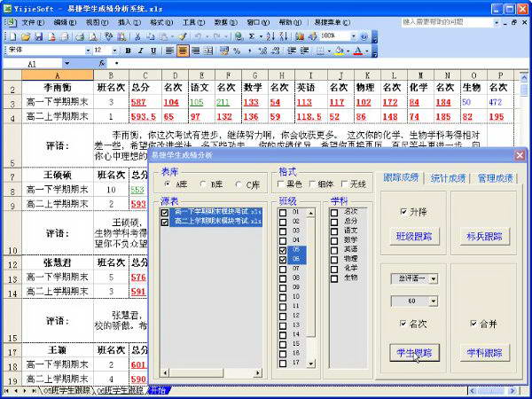Click the 班级跟踪 button

point(413,237)
